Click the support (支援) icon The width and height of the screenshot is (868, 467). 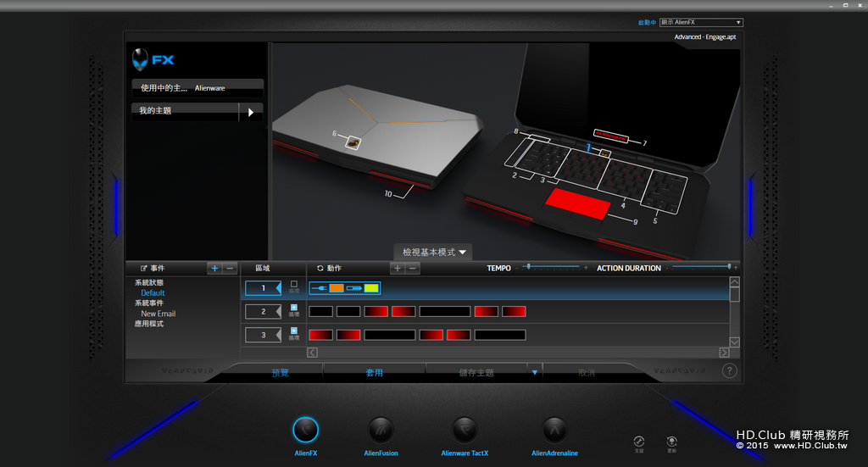point(639,442)
